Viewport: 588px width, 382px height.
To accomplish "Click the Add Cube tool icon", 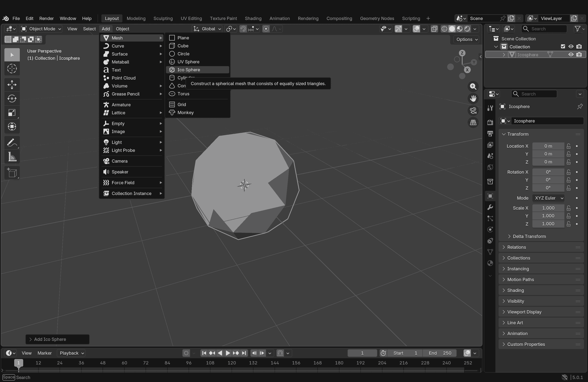I will point(12,173).
